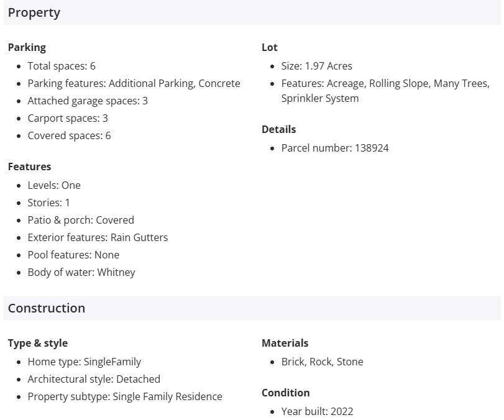
Task: Click the Parcel number 138924 text
Action: pyautogui.click(x=335, y=148)
